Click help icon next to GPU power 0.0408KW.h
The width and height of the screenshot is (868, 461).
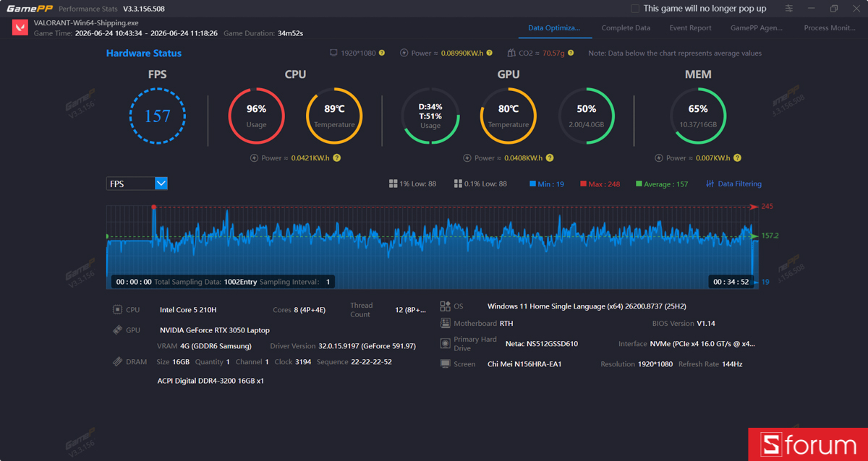coord(550,158)
